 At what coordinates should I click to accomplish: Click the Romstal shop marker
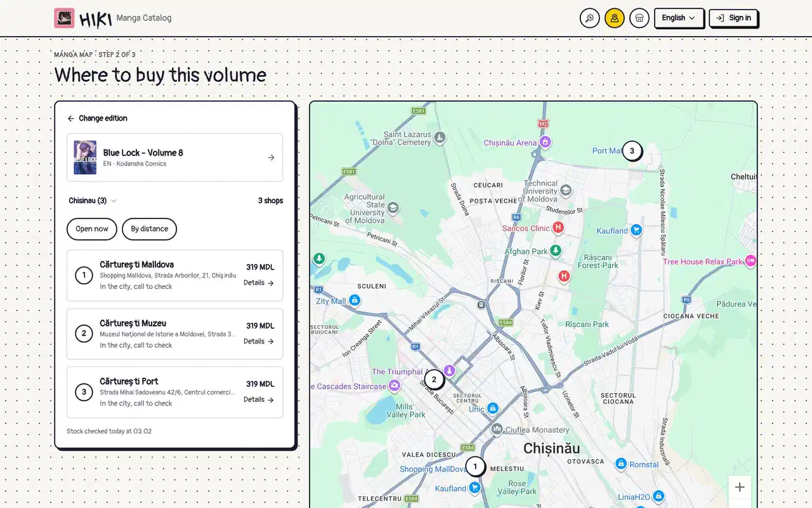[621, 464]
